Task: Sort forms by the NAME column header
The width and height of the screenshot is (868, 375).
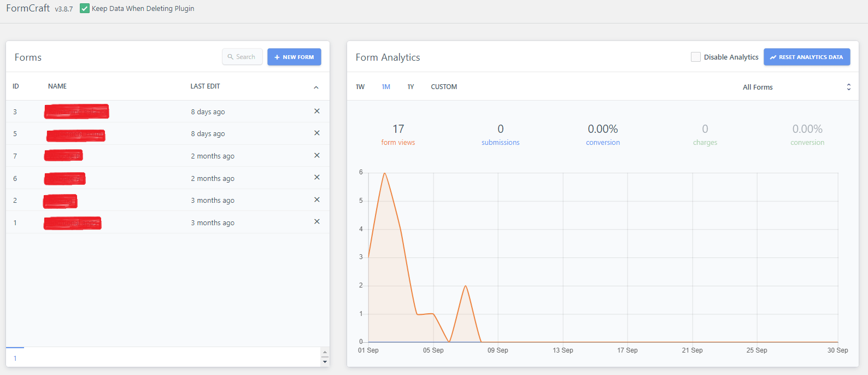Action: pyautogui.click(x=57, y=86)
